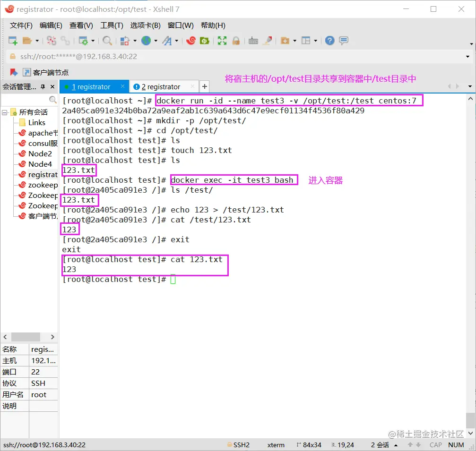Open the layout dropdown arrow

coord(315,40)
